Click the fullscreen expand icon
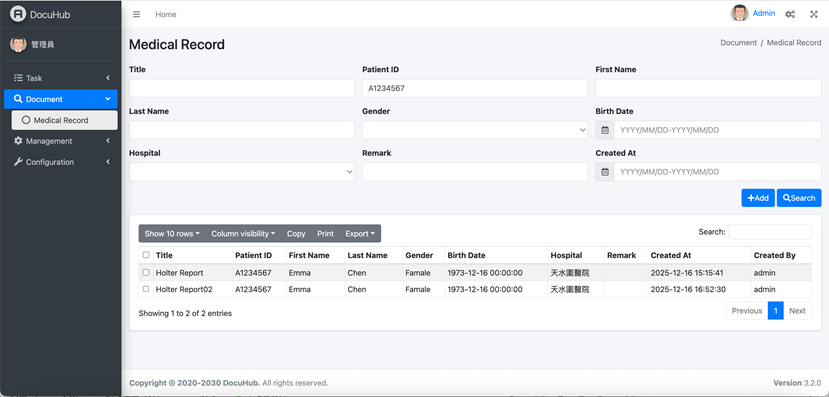Viewport: 829px width, 397px height. pyautogui.click(x=814, y=14)
